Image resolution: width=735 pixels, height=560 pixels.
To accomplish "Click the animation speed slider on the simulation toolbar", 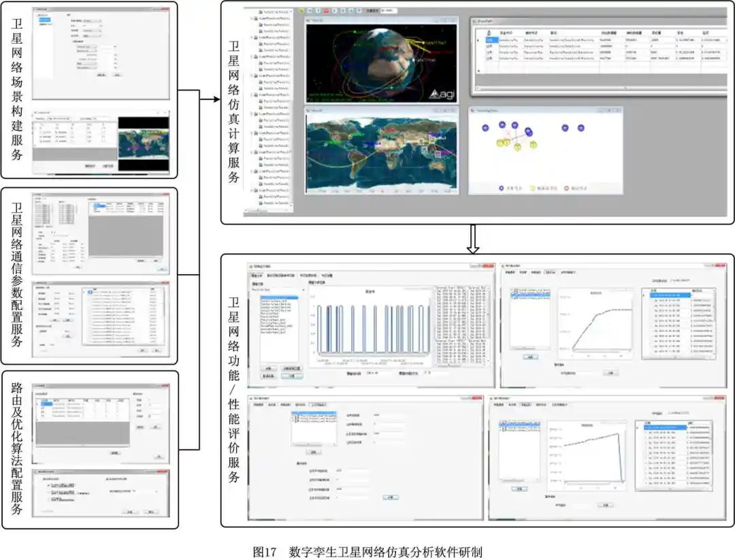I will (x=389, y=10).
